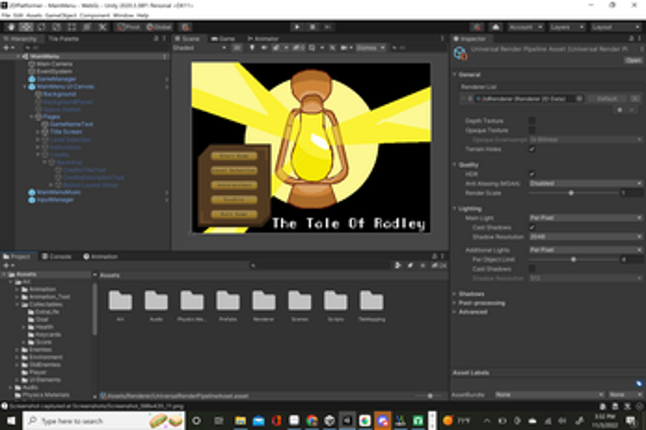This screenshot has height=430, width=646.
Task: Click the Hierarchy create plus button
Action: (6, 48)
